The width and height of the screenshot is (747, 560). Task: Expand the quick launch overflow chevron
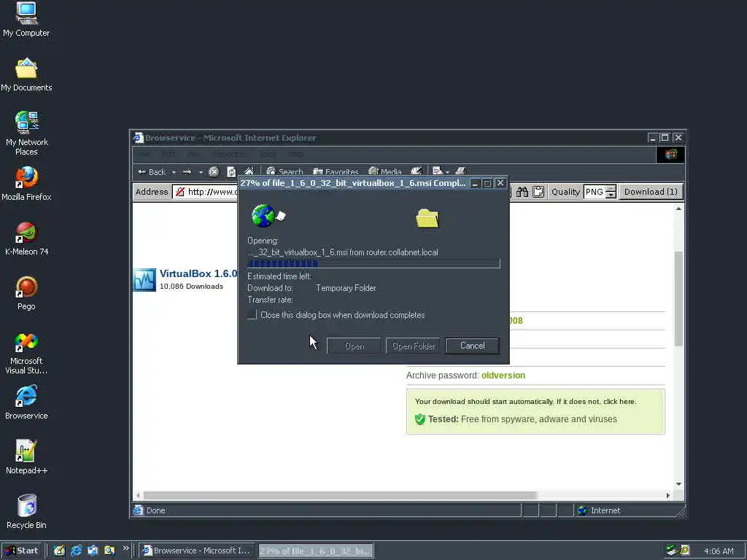tap(125, 548)
